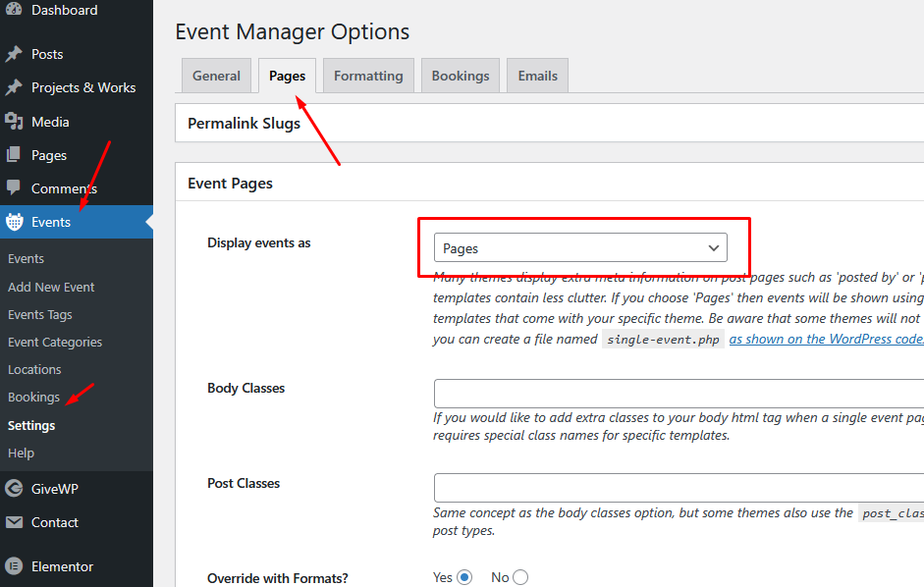
Task: Click the Projects & Works pin icon
Action: [14, 87]
